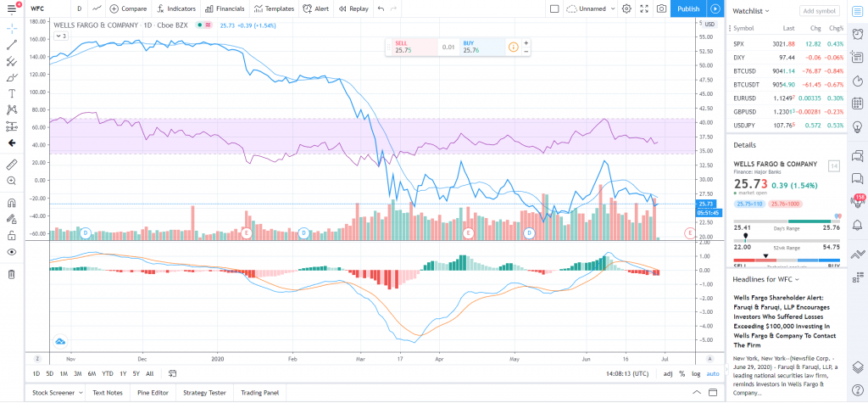Click the go to date icon
The width and height of the screenshot is (868, 403).
tap(172, 373)
